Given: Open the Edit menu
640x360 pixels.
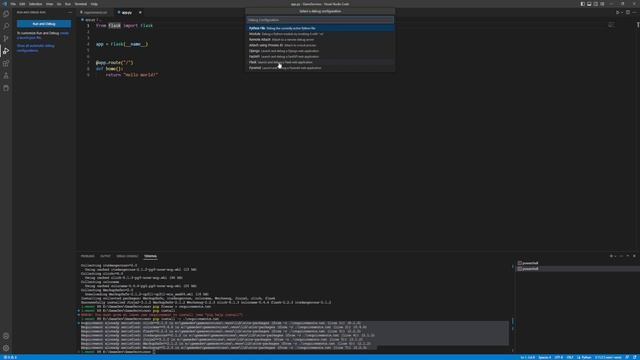Looking at the screenshot, I should (22, 4).
